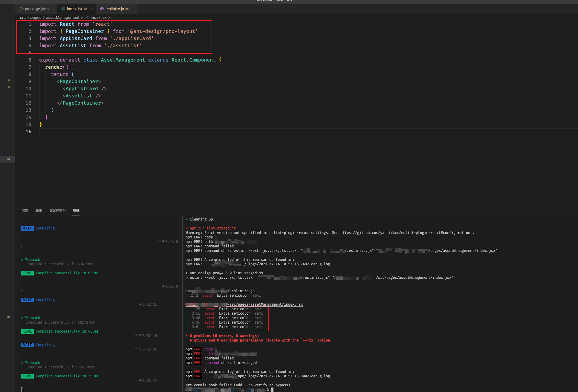The width and height of the screenshot is (578, 392).
Task: Click the 'Compiled successfully in 682.87ms' line
Action: click(60, 322)
